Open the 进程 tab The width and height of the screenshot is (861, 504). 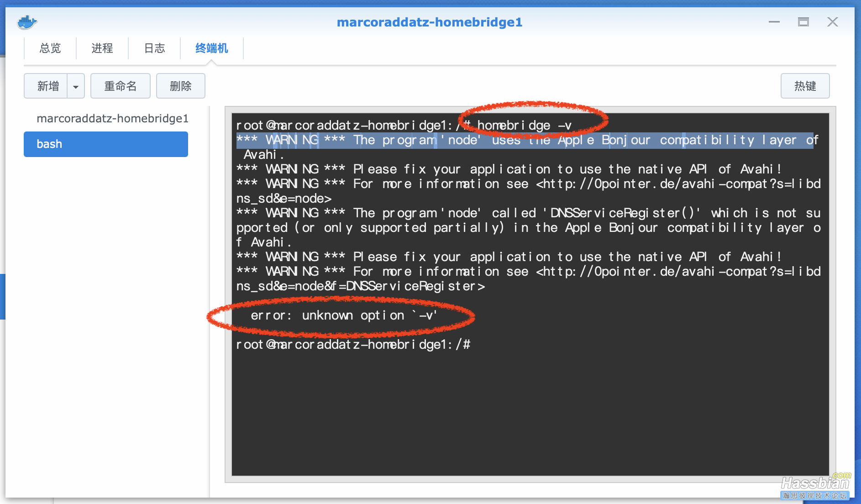pos(102,48)
